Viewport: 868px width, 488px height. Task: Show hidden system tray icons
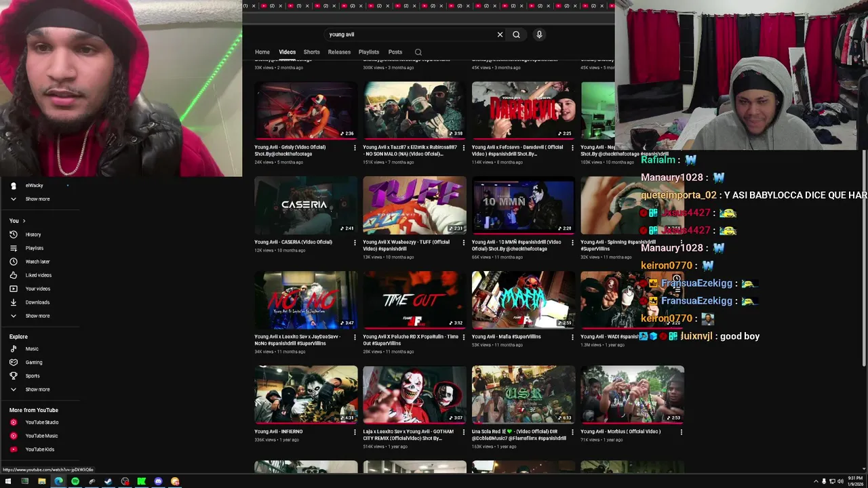click(816, 481)
